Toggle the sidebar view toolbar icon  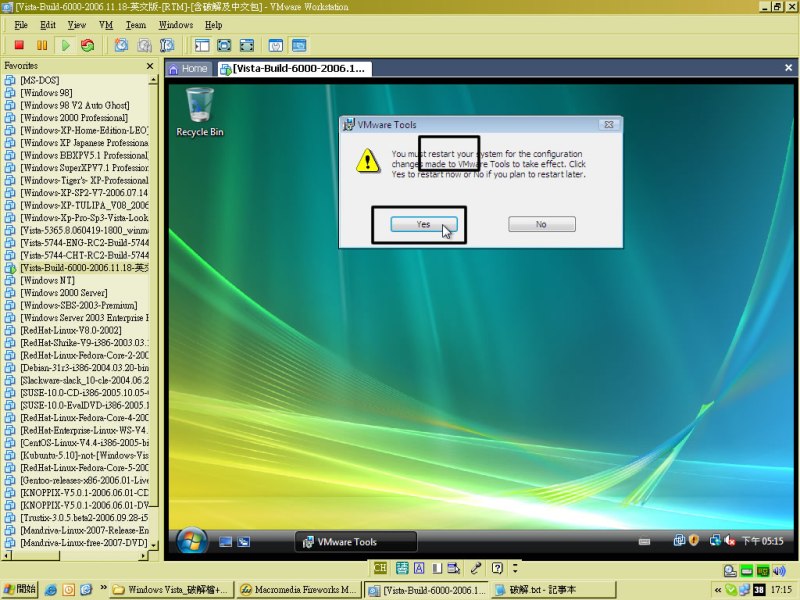point(202,45)
